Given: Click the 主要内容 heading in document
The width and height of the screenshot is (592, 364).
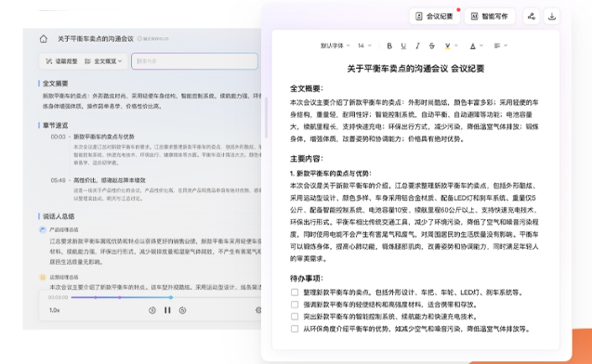Looking at the screenshot, I should (x=307, y=159).
